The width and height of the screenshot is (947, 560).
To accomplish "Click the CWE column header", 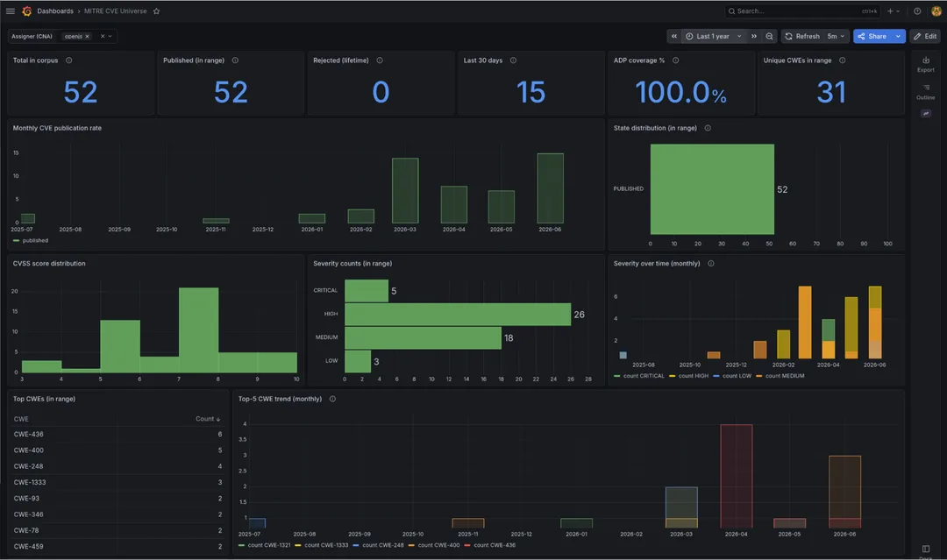I will click(21, 419).
